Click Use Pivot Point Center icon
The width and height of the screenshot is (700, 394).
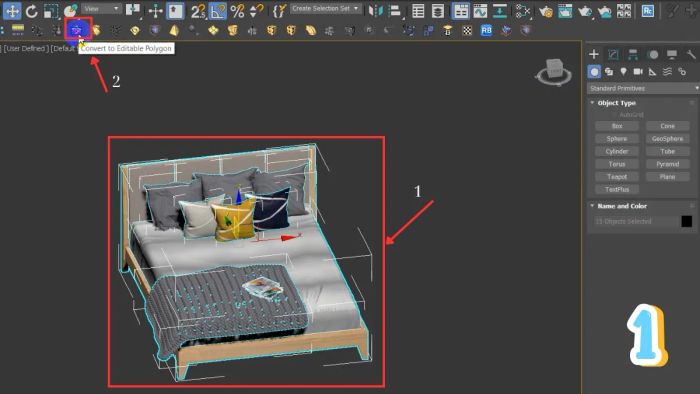pyautogui.click(x=133, y=11)
